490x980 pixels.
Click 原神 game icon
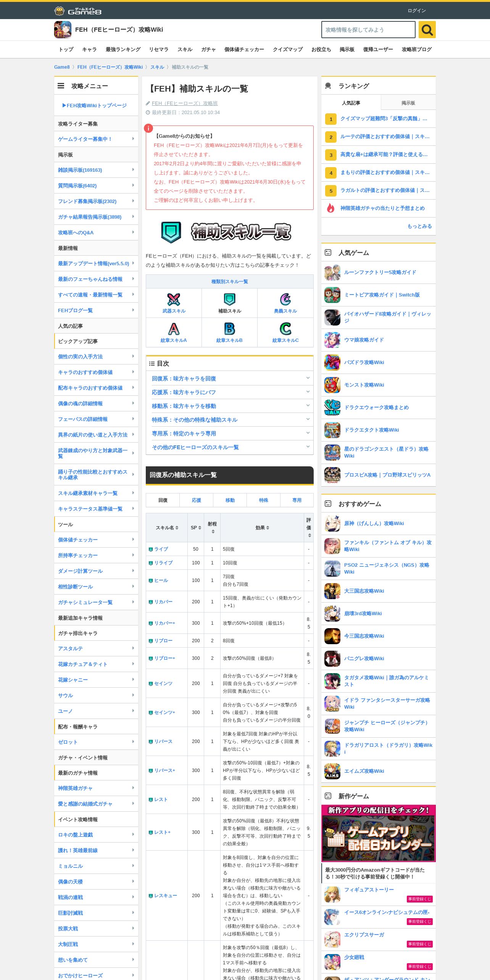[x=332, y=524]
